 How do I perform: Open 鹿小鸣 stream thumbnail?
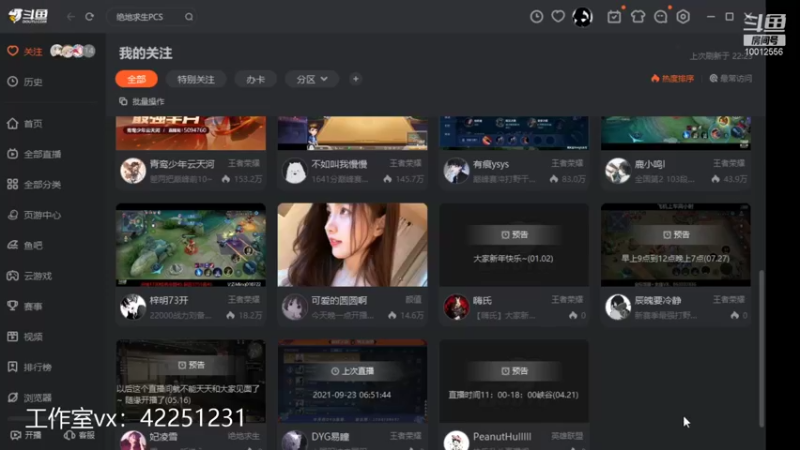[x=676, y=133]
